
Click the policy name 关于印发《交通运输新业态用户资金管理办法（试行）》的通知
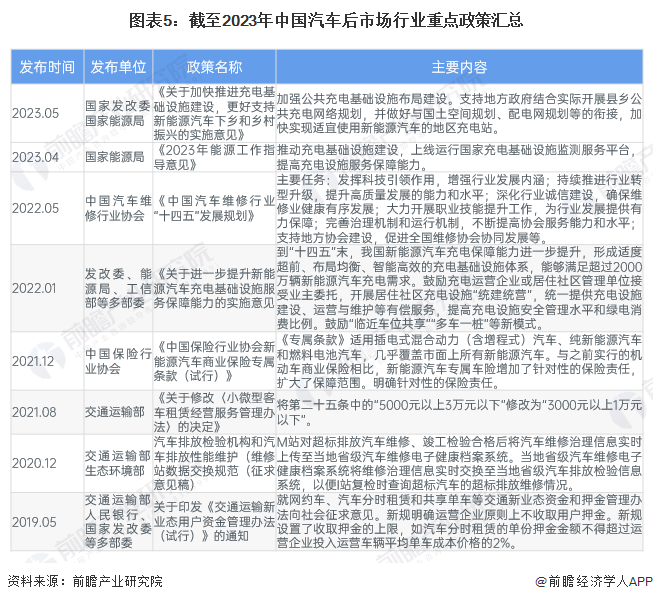(x=214, y=522)
